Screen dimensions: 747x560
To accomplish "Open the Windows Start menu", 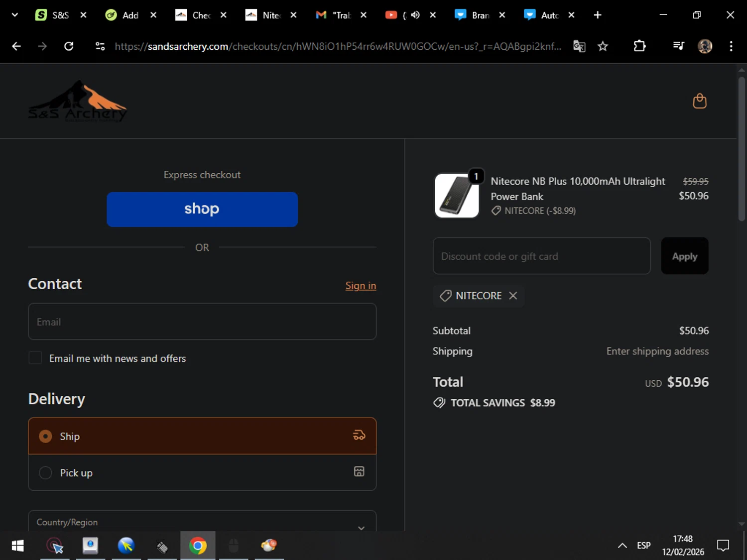I will click(x=17, y=546).
